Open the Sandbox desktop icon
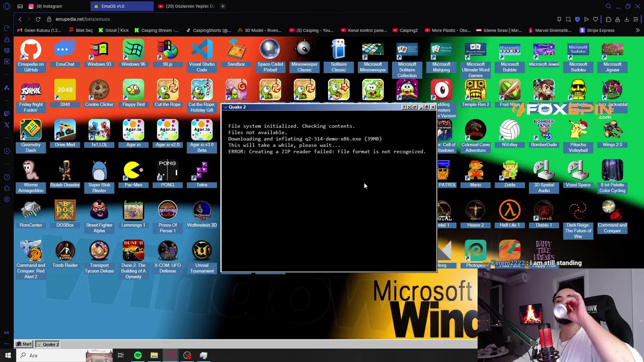 point(236,53)
